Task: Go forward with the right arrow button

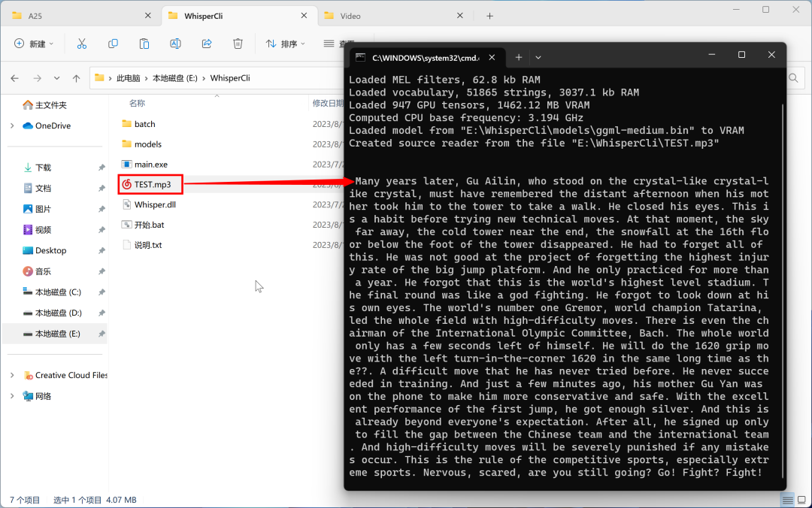Action: coord(38,78)
